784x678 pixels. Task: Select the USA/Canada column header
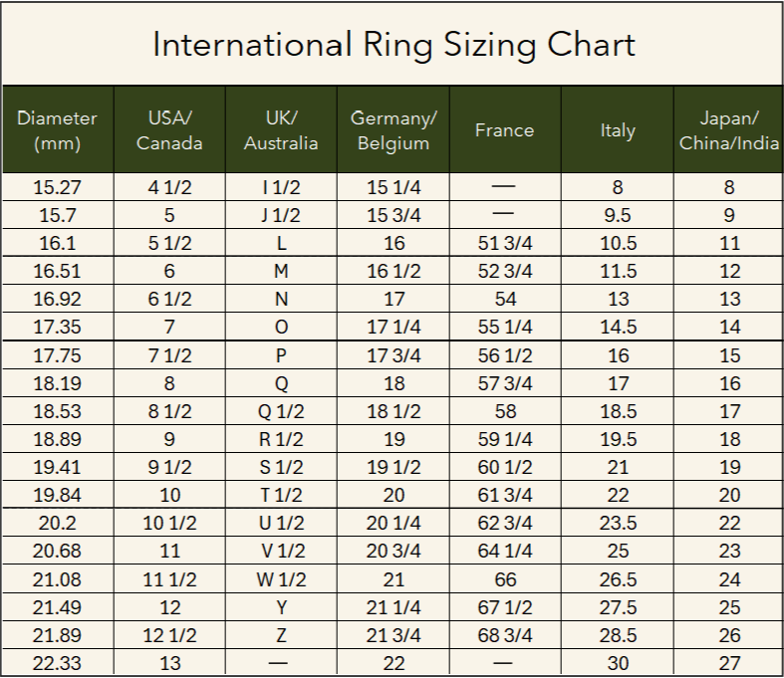pos(169,130)
